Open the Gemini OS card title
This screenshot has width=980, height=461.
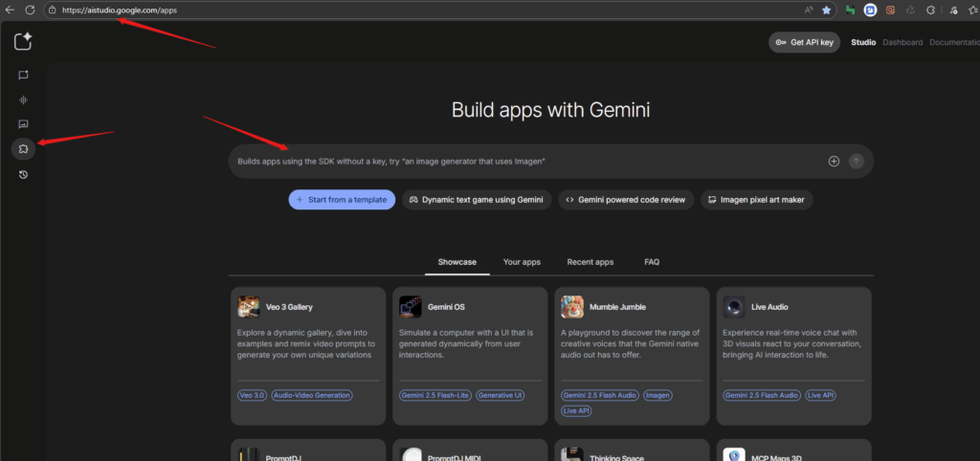[x=446, y=307]
